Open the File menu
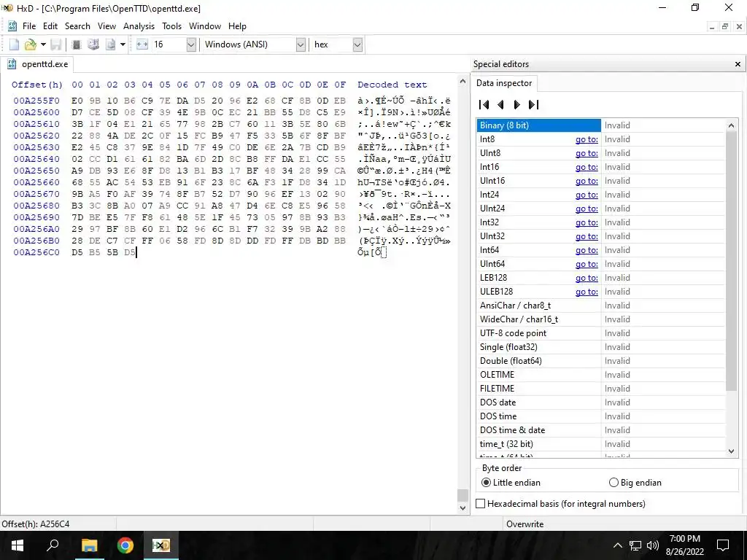The image size is (747, 560). 29,26
